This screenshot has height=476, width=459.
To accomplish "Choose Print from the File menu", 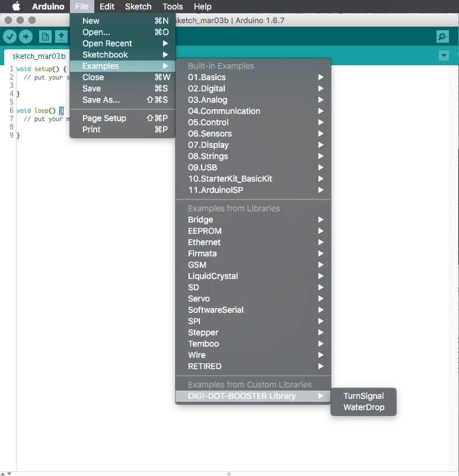I will (123, 129).
